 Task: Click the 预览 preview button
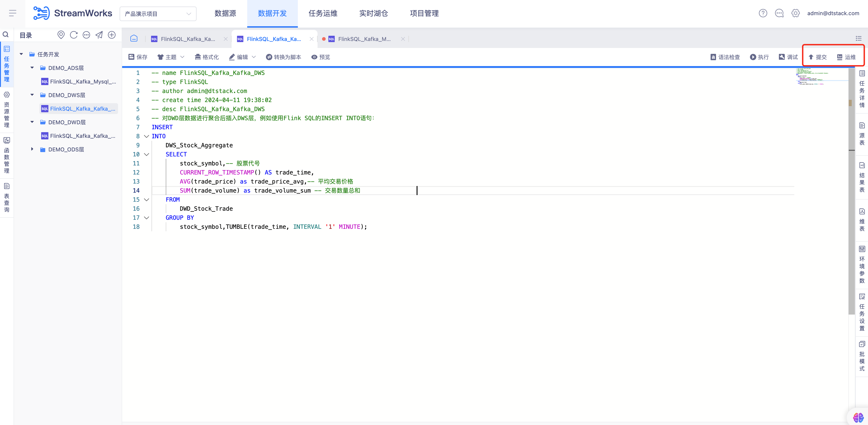click(x=321, y=57)
